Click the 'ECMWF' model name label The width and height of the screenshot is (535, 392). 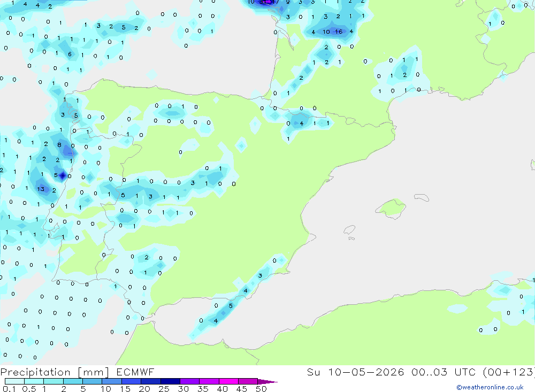point(135,372)
